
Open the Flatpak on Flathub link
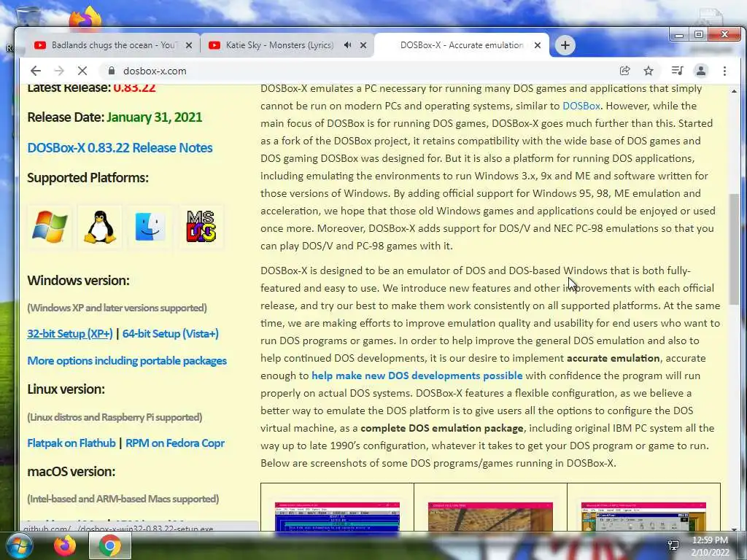pyautogui.click(x=71, y=443)
